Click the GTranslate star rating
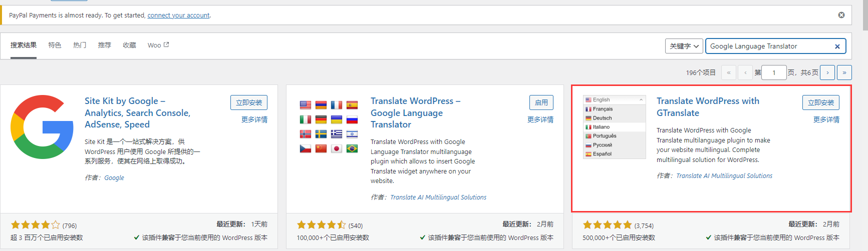Screen dimensions: 868x251 tap(607, 225)
